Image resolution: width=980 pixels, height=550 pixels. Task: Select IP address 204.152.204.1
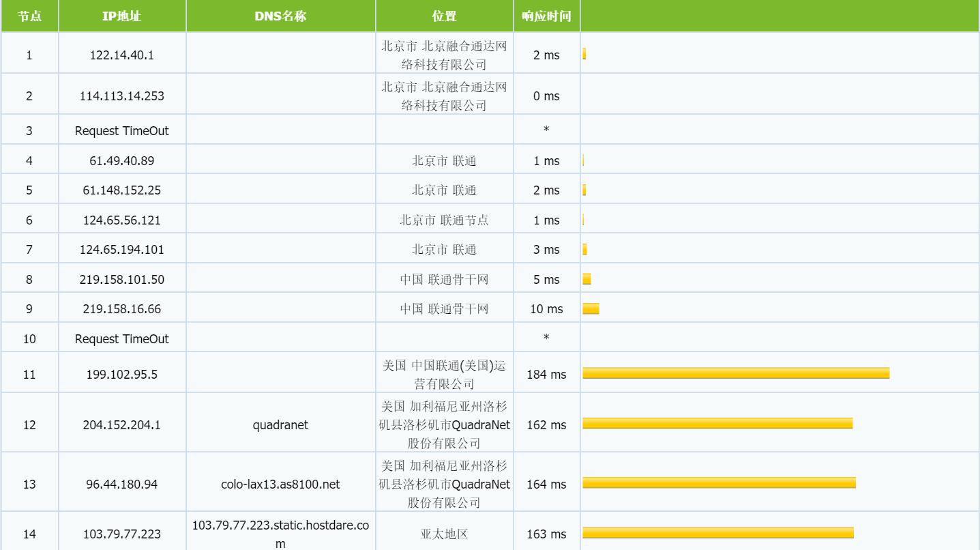point(122,425)
